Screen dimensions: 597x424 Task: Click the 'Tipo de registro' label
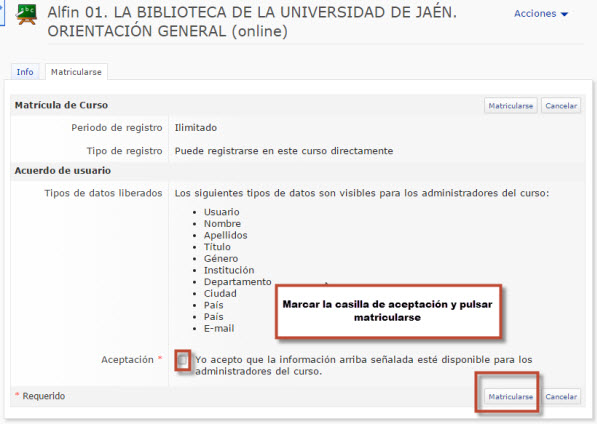124,151
